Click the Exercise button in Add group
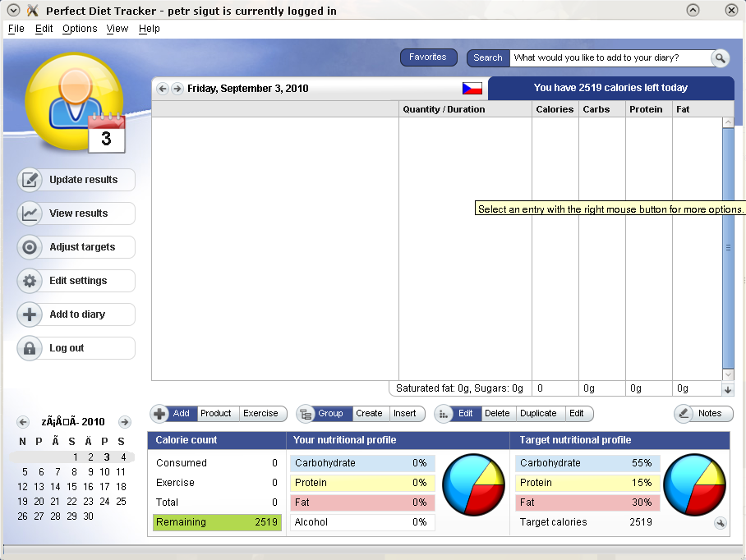The image size is (746, 560). (260, 414)
